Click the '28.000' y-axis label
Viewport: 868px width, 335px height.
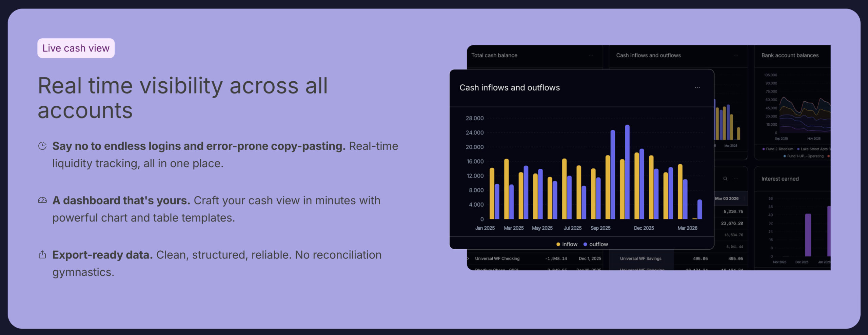click(475, 118)
